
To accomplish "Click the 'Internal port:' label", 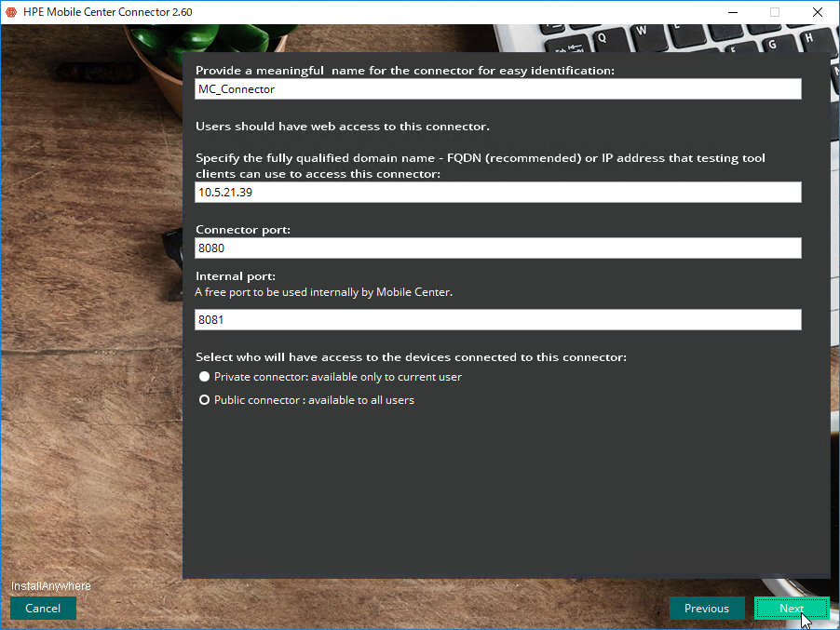I will (236, 276).
